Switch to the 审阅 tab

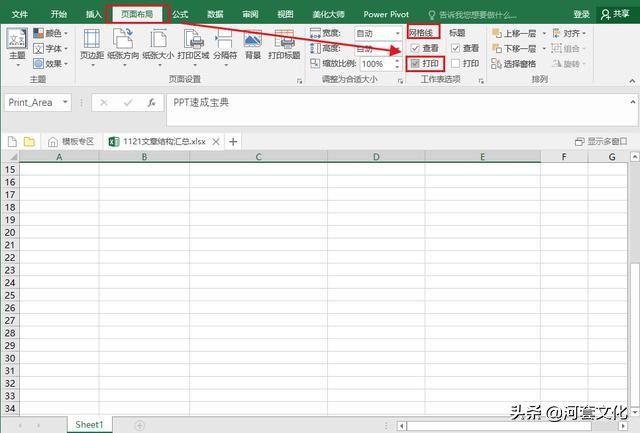pyautogui.click(x=250, y=14)
